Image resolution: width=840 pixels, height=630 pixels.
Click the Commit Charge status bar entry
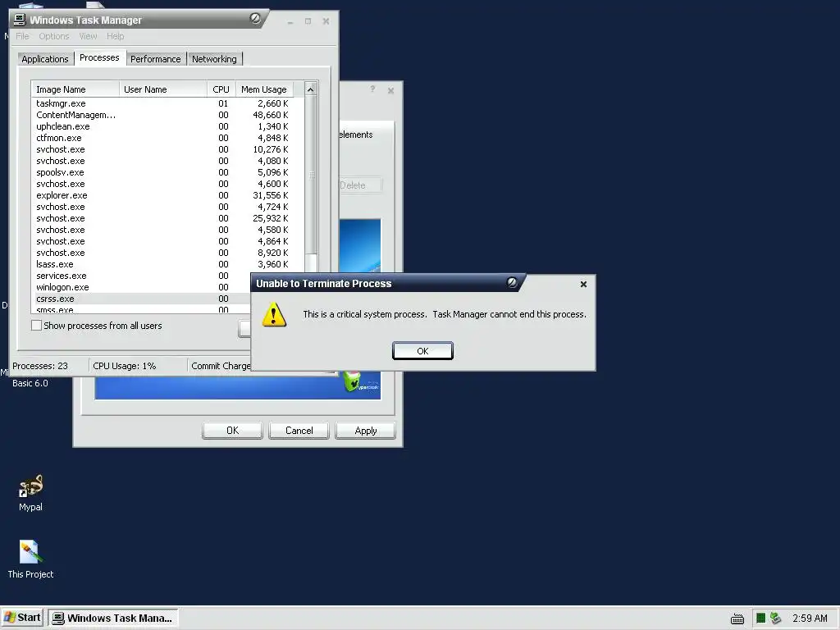(x=220, y=366)
